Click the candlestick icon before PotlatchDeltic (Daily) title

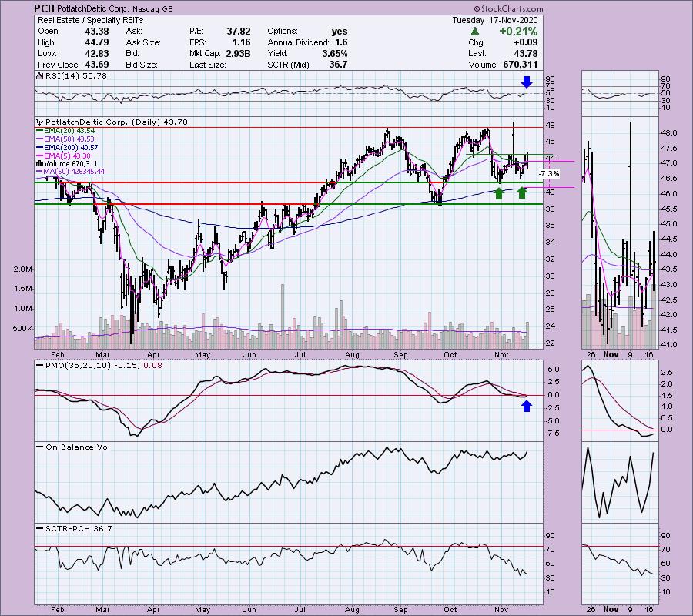coord(40,122)
